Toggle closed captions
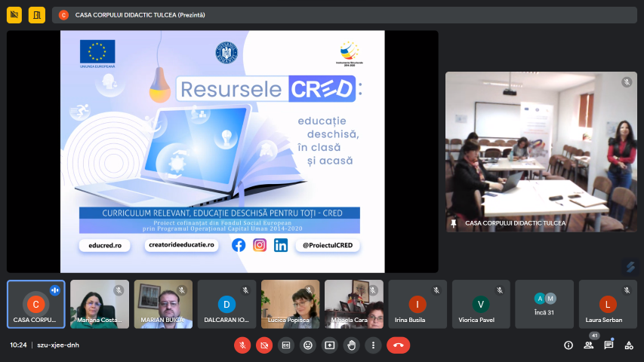 click(286, 345)
